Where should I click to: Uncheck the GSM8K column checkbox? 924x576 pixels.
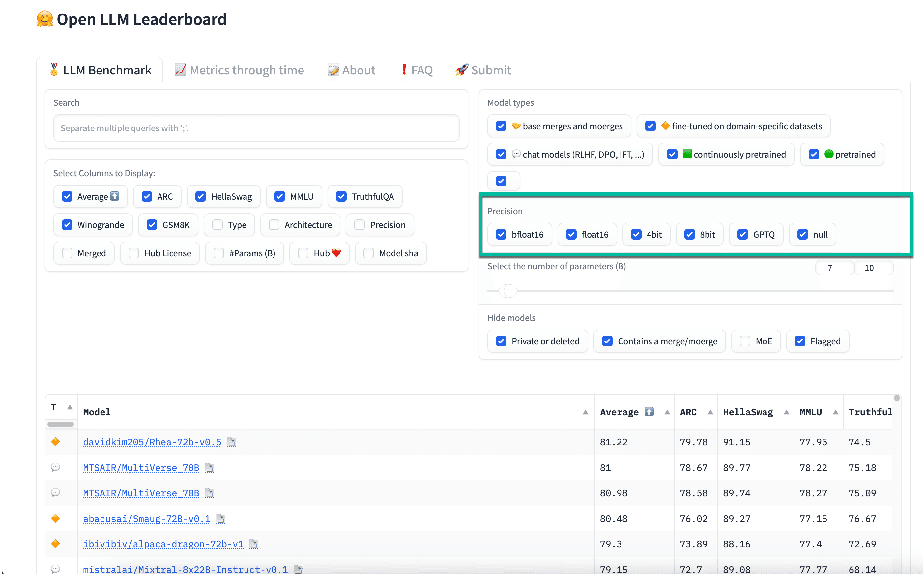[152, 225]
